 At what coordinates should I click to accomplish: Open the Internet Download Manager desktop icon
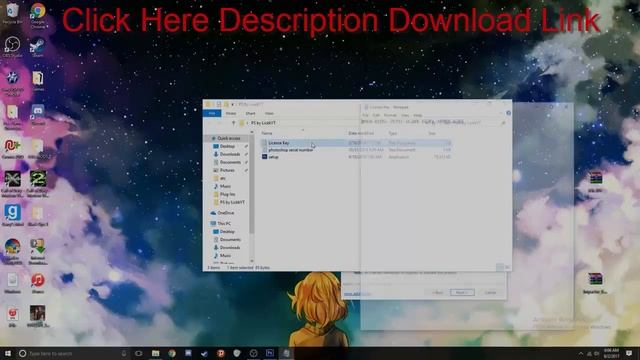coord(38,251)
